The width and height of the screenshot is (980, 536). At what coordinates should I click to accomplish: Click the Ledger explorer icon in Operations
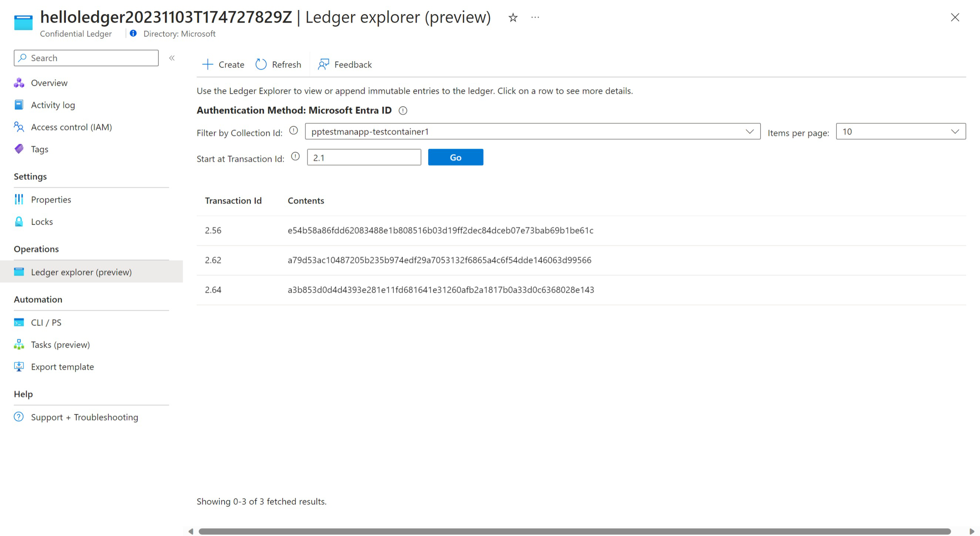19,271
